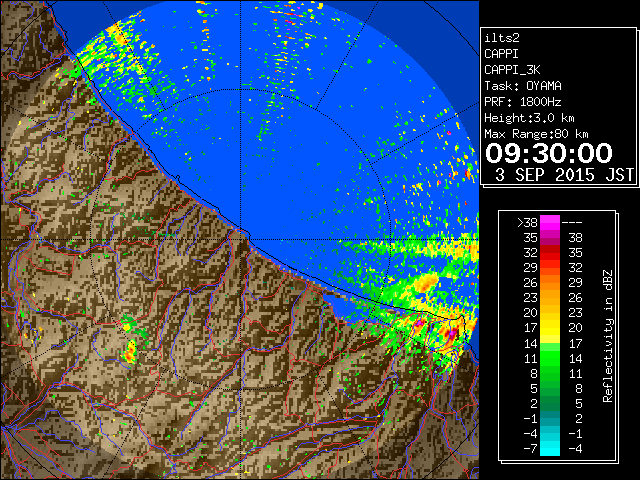640x480 pixels.
Task: Pick the orange swatch between 26 and 29
Action: [x=550, y=282]
